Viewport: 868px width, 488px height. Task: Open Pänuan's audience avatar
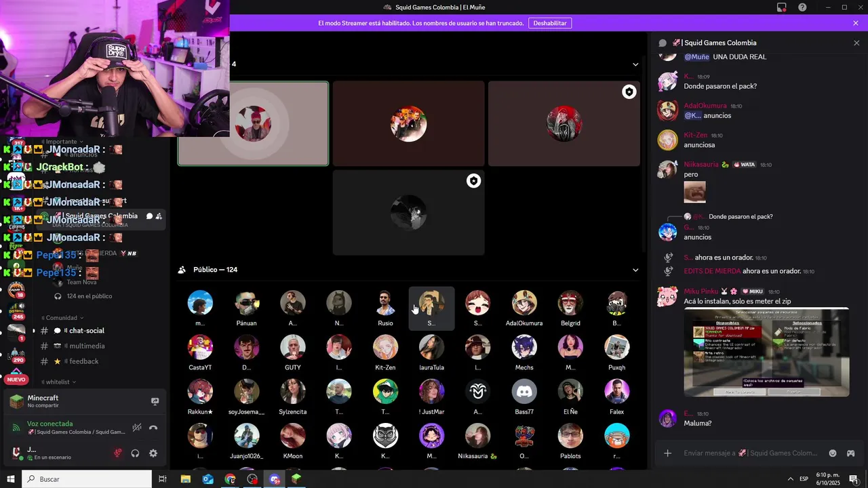tap(246, 303)
